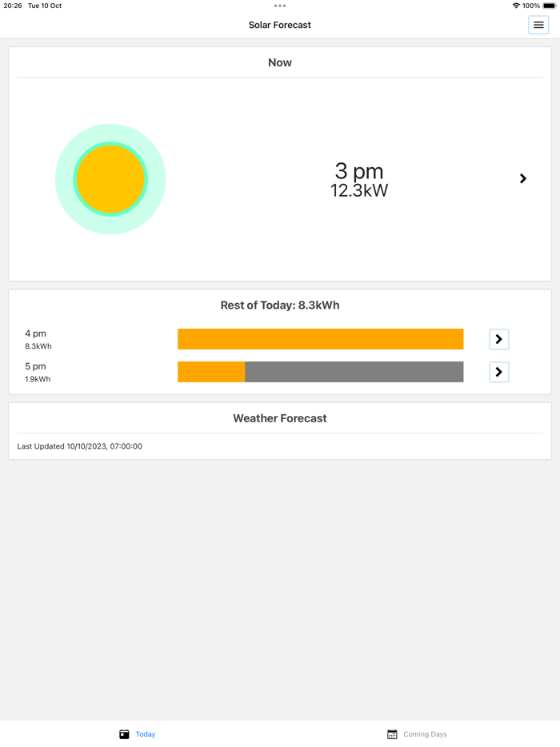Screen dimensions: 560x747
Task: Expand the 4 pm forecast details
Action: pyautogui.click(x=498, y=339)
